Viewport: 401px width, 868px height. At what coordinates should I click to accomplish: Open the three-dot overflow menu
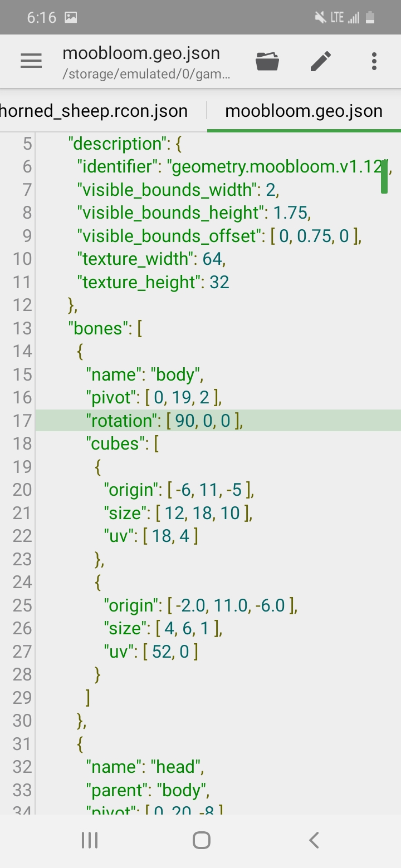pyautogui.click(x=374, y=61)
